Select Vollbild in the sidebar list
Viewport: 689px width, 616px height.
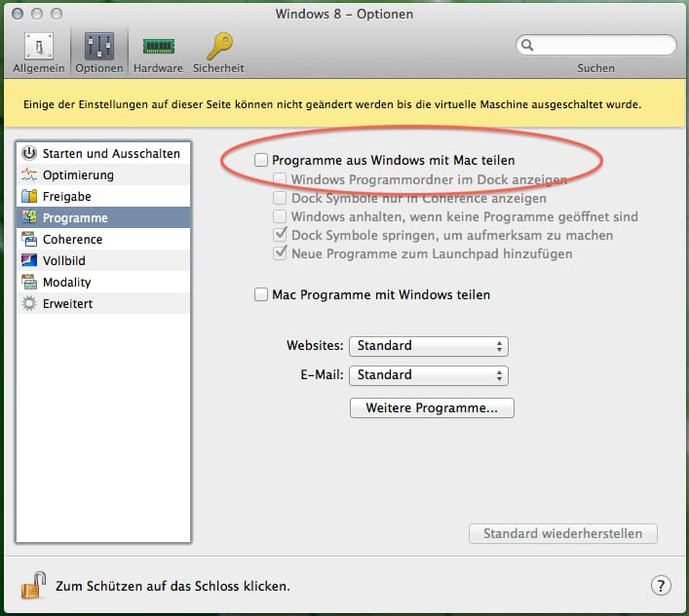[x=65, y=261]
